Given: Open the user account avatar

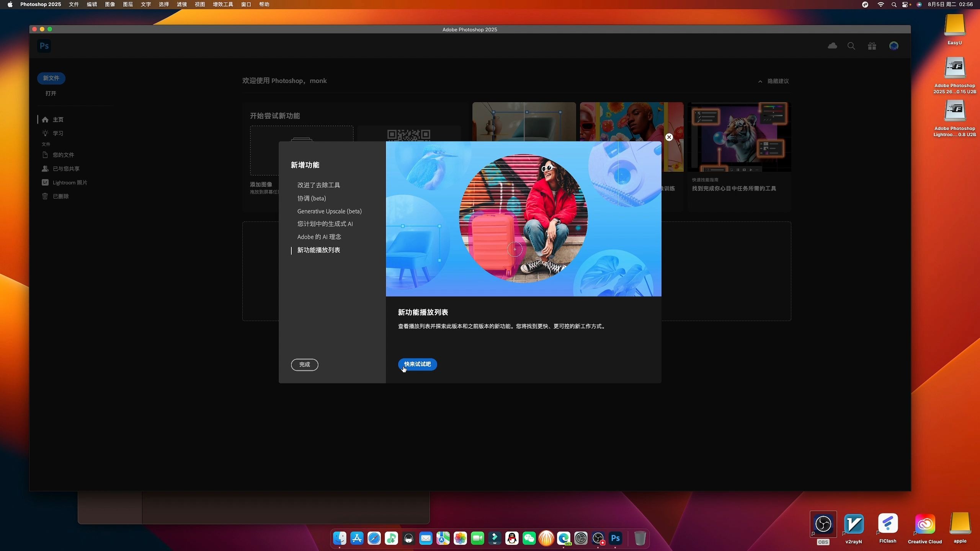Looking at the screenshot, I should 894,46.
